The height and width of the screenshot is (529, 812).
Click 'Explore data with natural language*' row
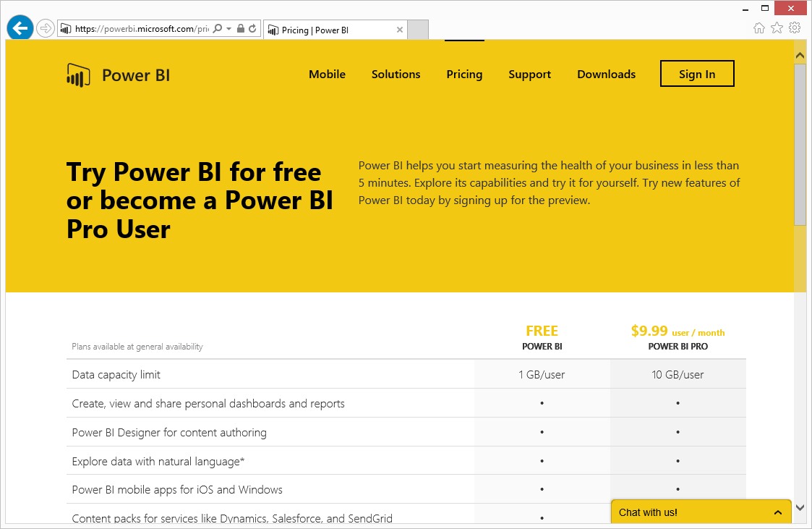pos(406,461)
